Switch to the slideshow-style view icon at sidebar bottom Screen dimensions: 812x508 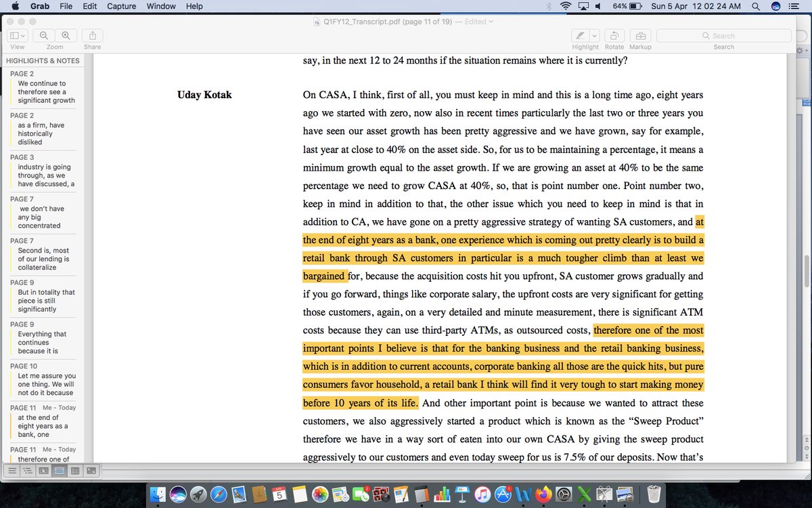[x=43, y=470]
